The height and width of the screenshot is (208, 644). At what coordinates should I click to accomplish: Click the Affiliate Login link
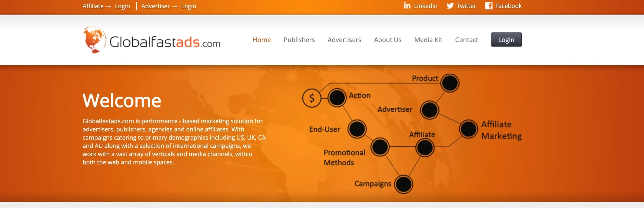[122, 6]
